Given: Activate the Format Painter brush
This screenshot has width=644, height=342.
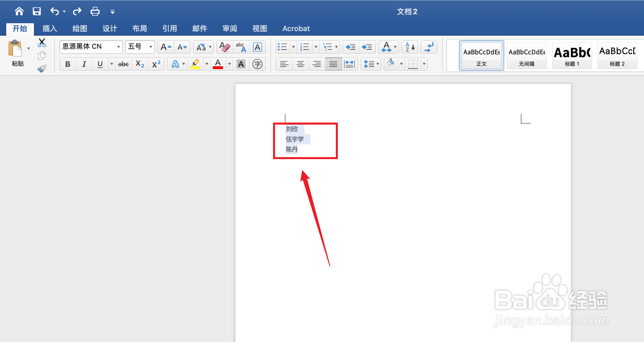Looking at the screenshot, I should click(42, 68).
